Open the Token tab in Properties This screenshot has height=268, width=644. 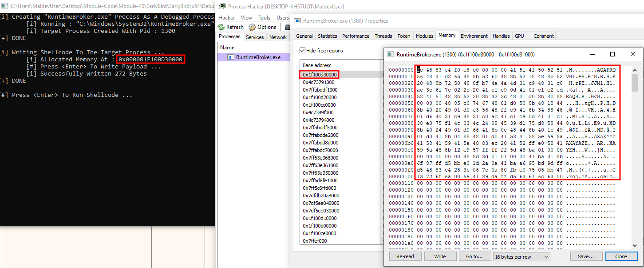coord(404,36)
